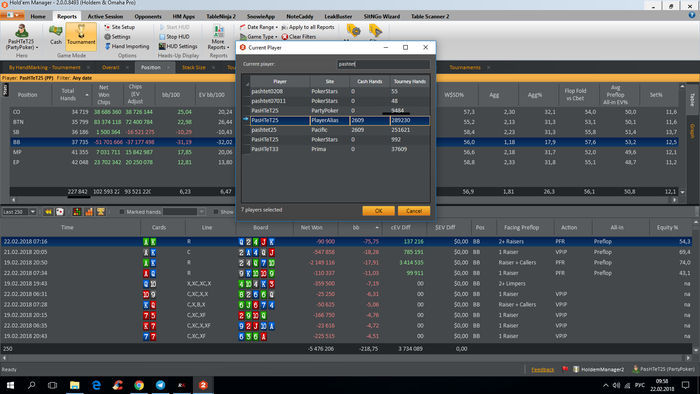Open Google Chrome from the taskbar
This screenshot has height=394, width=700.
139,385
